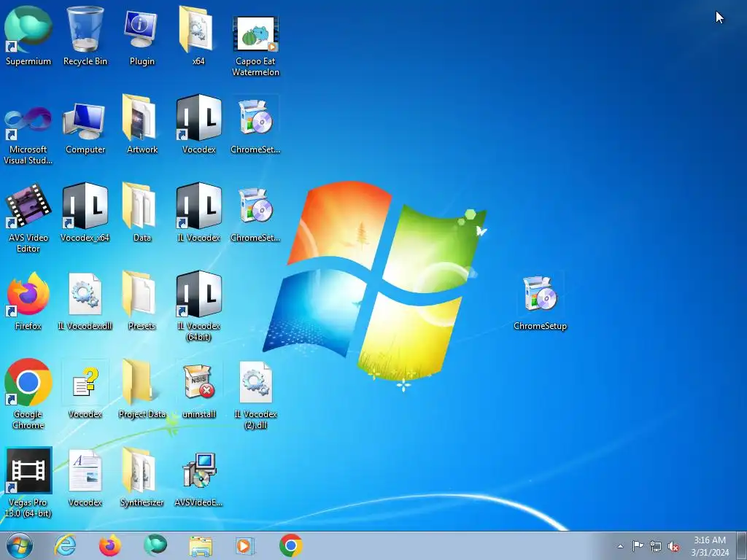
Task: Open Windows Explorer from the taskbar
Action: [201, 545]
